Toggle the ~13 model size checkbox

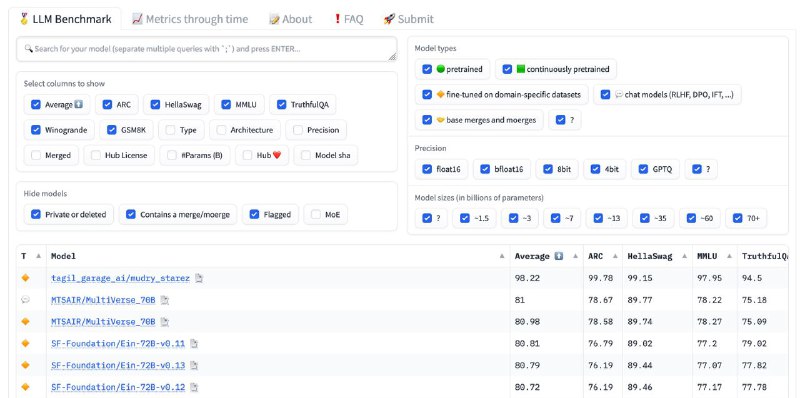pyautogui.click(x=598, y=218)
